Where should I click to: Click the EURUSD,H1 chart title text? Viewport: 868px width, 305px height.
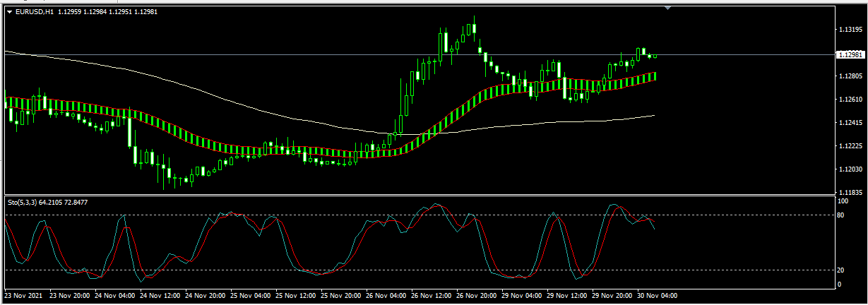point(35,11)
